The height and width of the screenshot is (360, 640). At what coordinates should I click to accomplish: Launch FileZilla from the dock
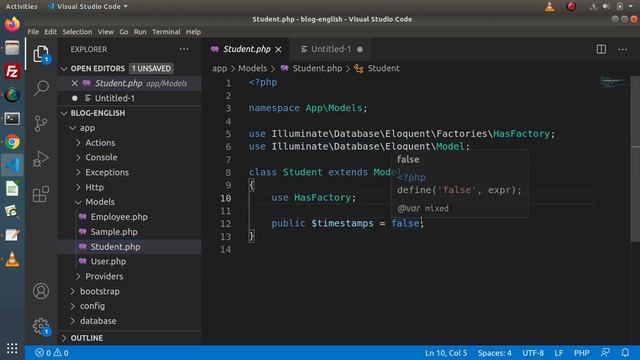pyautogui.click(x=12, y=71)
